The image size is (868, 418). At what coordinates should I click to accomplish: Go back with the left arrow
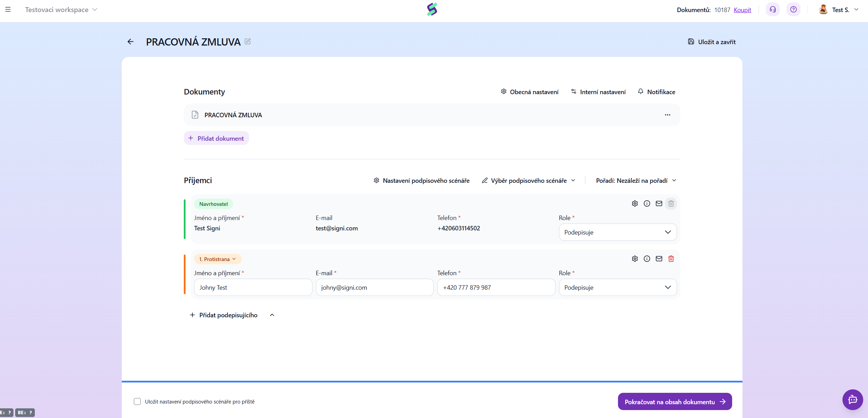pos(130,42)
